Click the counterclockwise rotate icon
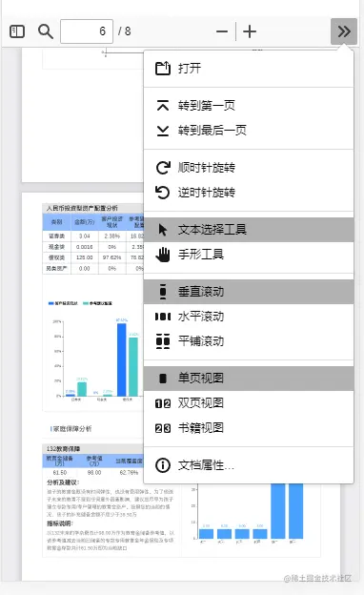364x595 pixels. (163, 193)
